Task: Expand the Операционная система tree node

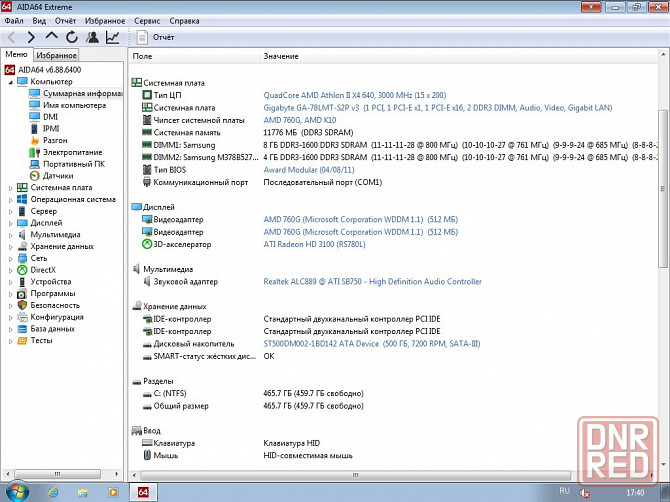Action: point(11,200)
